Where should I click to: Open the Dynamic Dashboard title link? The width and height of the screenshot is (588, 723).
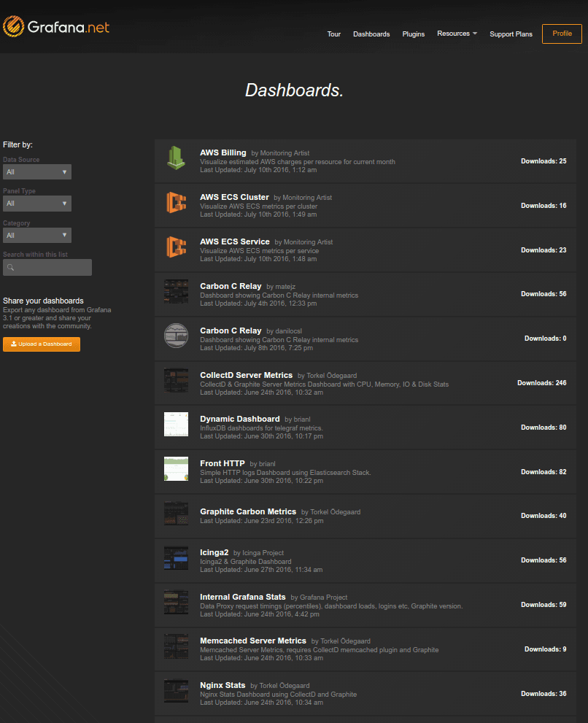pyautogui.click(x=240, y=419)
